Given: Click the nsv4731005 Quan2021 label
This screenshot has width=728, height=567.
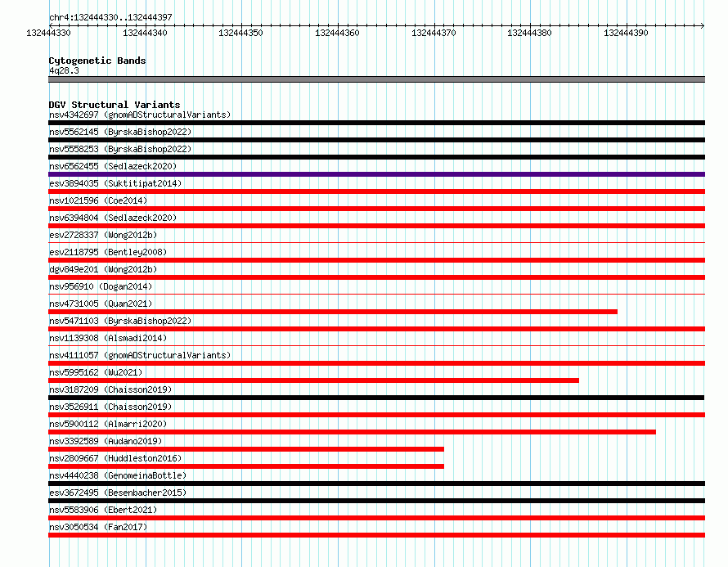Looking at the screenshot, I should 101,304.
